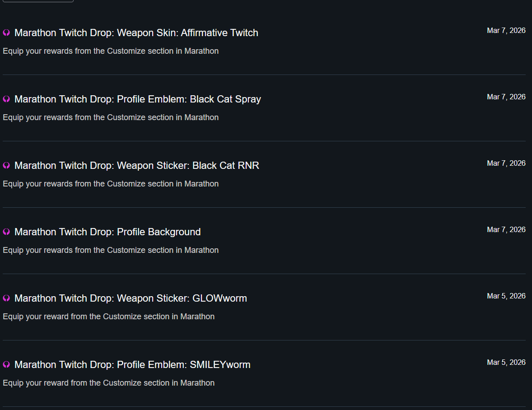Click the description text under GLOWworm sticker
The height and width of the screenshot is (410, 532).
point(108,317)
